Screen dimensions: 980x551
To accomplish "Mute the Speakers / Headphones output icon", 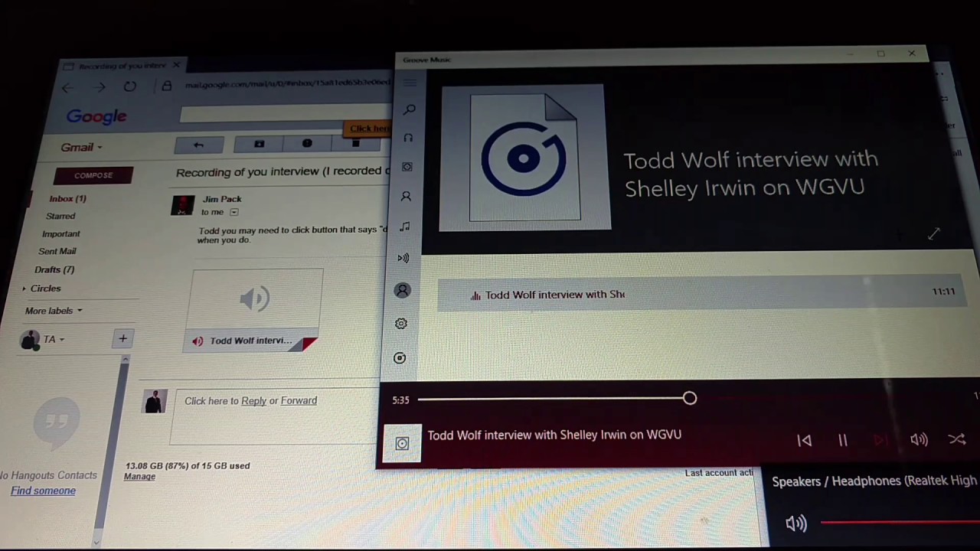I will point(796,523).
